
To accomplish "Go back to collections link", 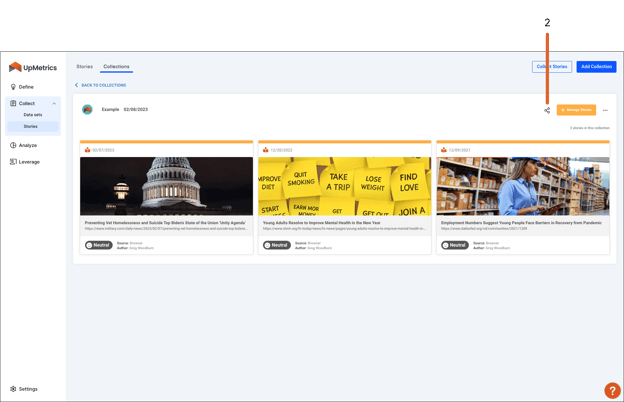I will (103, 85).
